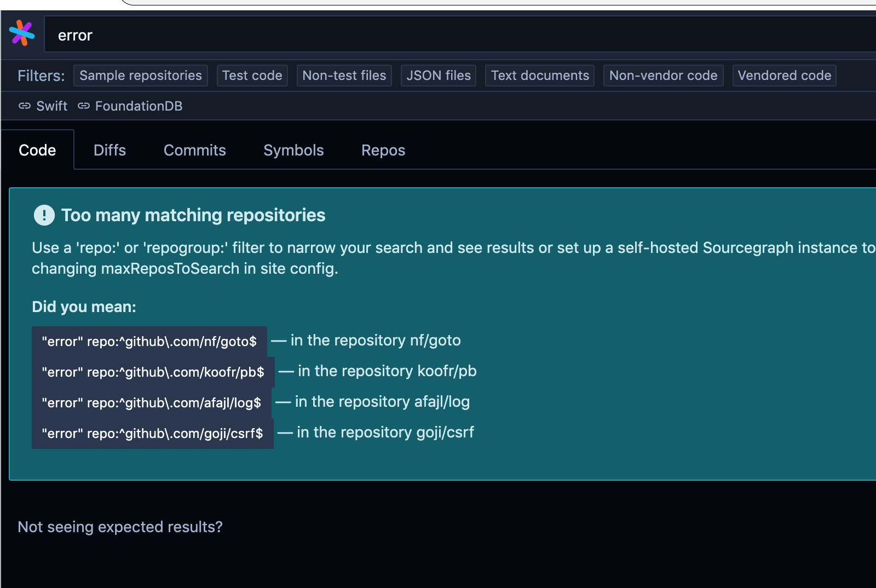Viewport: 876px width, 588px height.
Task: Choose the afajl/log repo query suggestion
Action: 152,402
